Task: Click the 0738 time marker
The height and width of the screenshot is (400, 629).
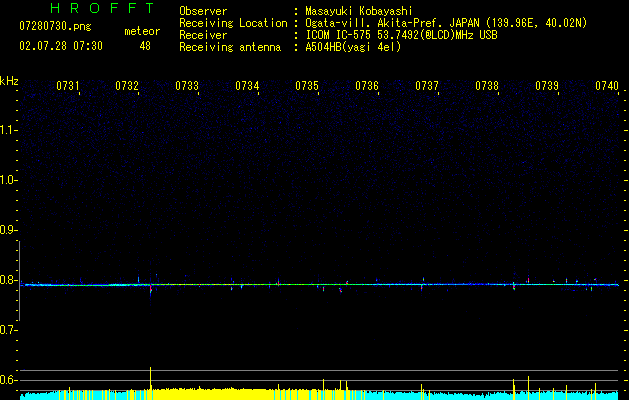Action: click(487, 86)
